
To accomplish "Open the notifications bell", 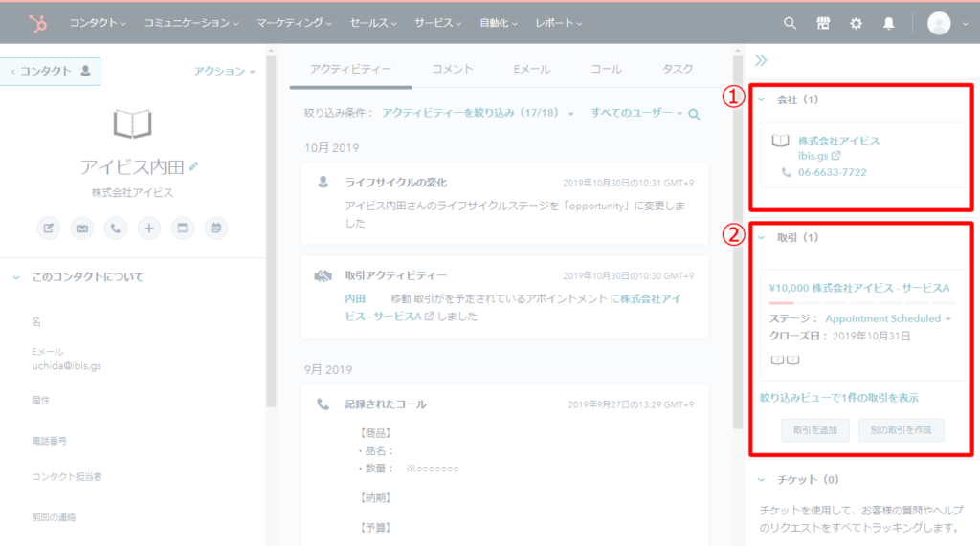I will click(888, 23).
